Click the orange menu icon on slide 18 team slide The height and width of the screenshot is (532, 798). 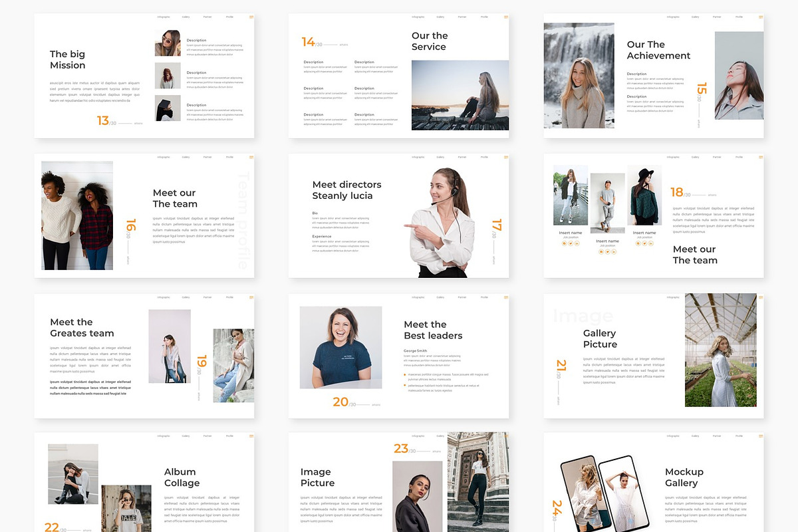click(x=761, y=158)
